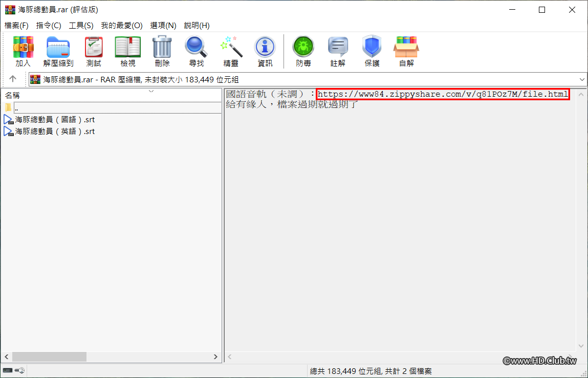Select the parent folder '..' row
This screenshot has height=378, width=588.
(112, 108)
